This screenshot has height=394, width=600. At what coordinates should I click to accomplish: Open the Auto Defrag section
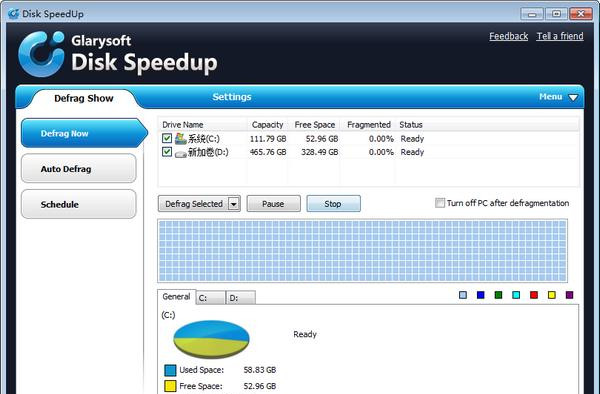[79, 169]
